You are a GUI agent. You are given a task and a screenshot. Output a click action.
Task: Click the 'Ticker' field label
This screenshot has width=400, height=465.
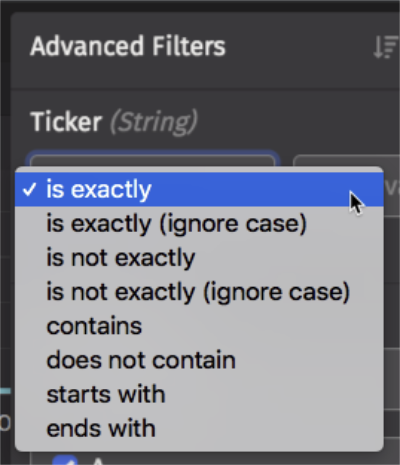66,122
